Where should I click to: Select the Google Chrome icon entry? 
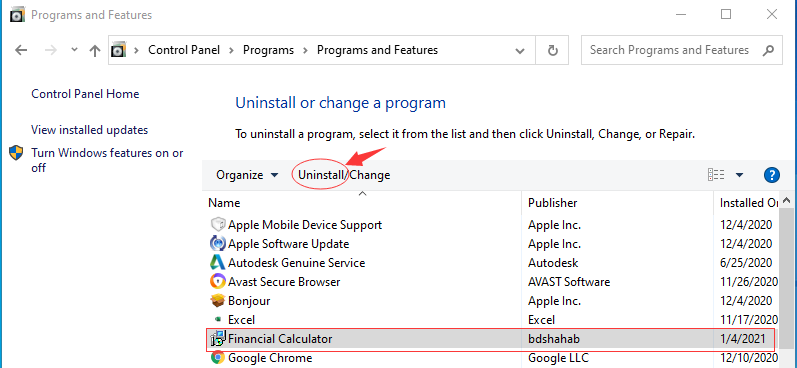(x=217, y=358)
